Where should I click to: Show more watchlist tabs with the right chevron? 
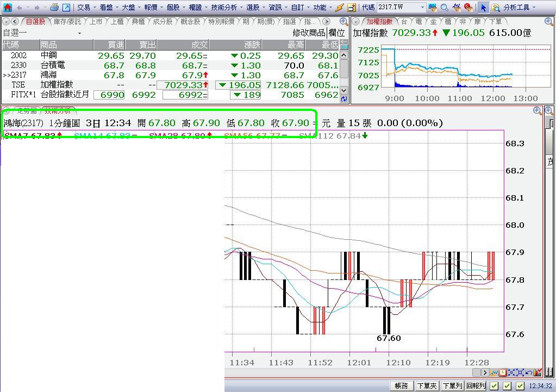(327, 22)
